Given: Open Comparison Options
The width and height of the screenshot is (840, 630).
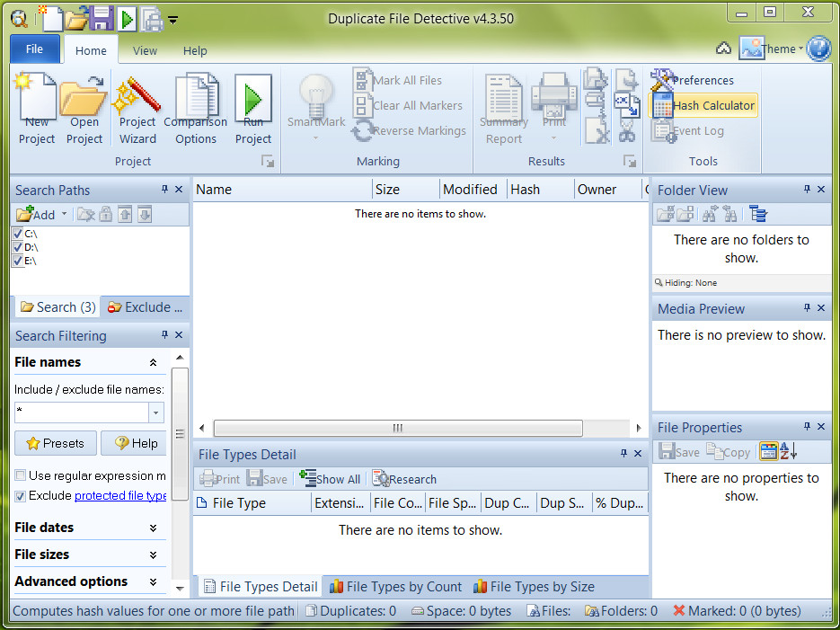Looking at the screenshot, I should (x=196, y=110).
